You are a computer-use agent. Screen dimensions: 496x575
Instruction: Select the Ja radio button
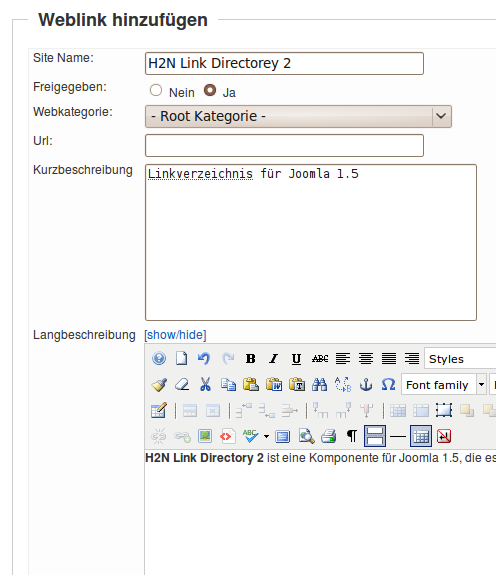tap(210, 90)
